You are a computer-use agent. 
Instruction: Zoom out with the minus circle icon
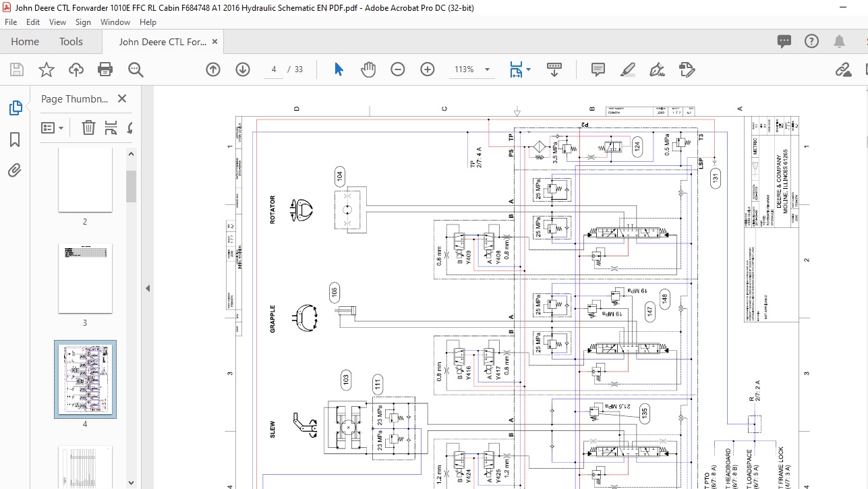(x=398, y=69)
